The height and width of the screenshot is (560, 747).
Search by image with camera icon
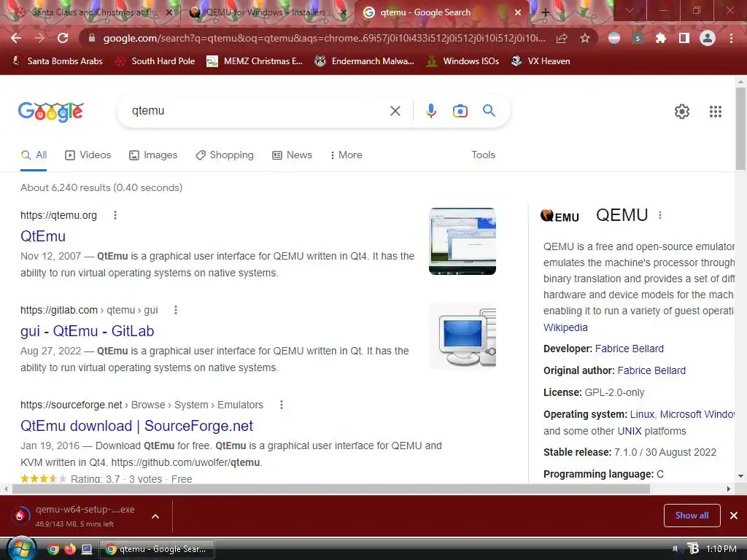460,111
